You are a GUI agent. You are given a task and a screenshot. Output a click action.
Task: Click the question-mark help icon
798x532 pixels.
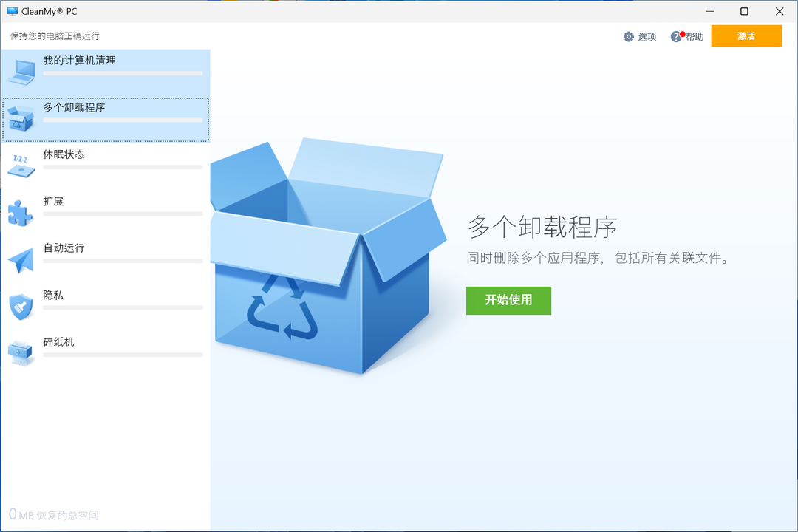[x=678, y=35]
